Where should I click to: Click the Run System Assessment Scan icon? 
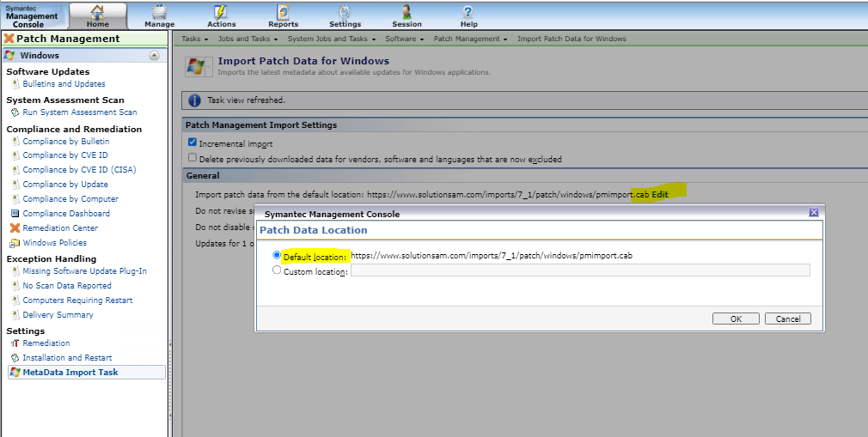tap(15, 112)
